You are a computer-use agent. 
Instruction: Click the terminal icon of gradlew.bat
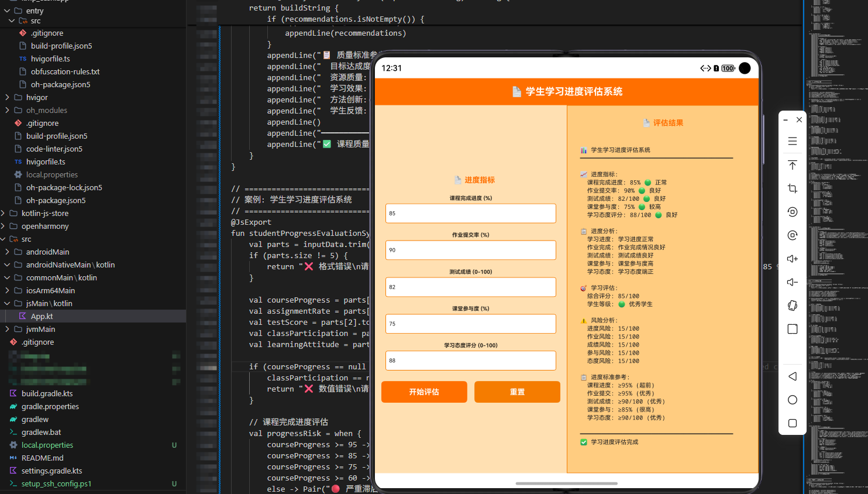[x=13, y=432]
